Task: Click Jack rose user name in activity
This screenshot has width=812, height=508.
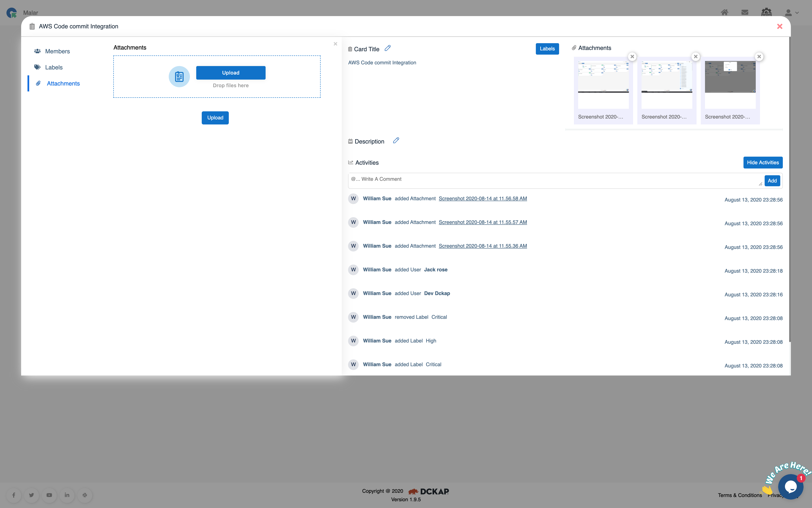Action: click(436, 269)
